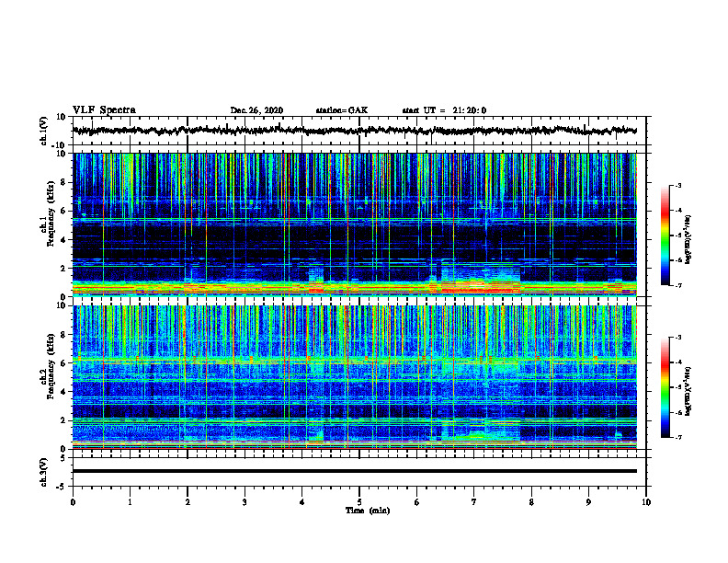
Task: Click the "-3" label on upper color bar
Action: point(678,186)
